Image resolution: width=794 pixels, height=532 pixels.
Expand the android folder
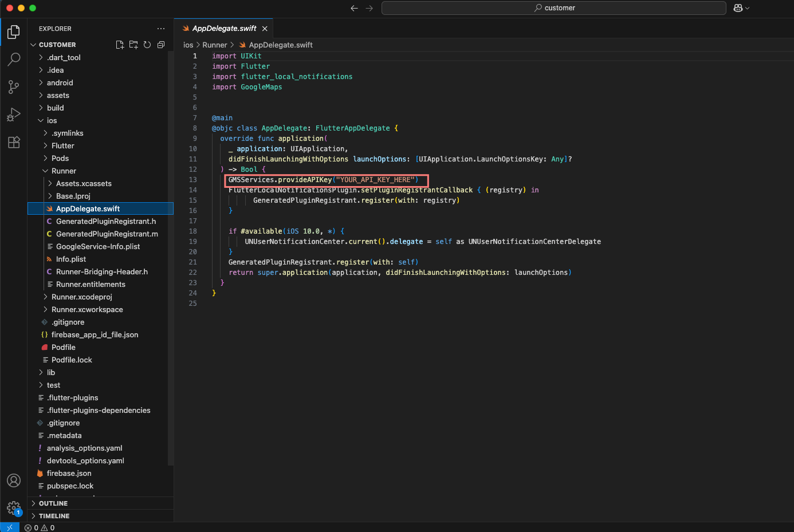click(x=60, y=83)
